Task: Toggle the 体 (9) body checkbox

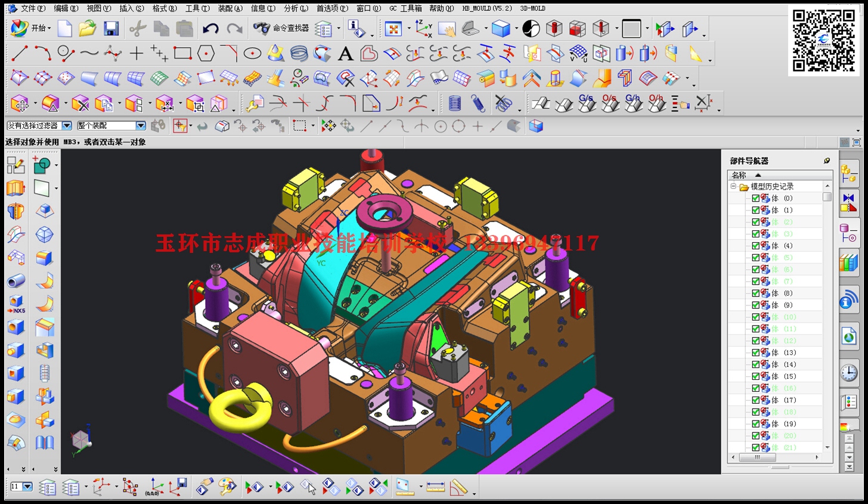Action: (x=756, y=305)
